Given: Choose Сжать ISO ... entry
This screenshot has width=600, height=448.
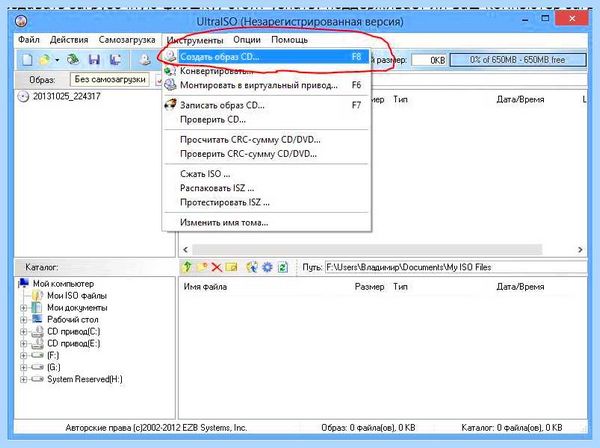Looking at the screenshot, I should 266,174.
